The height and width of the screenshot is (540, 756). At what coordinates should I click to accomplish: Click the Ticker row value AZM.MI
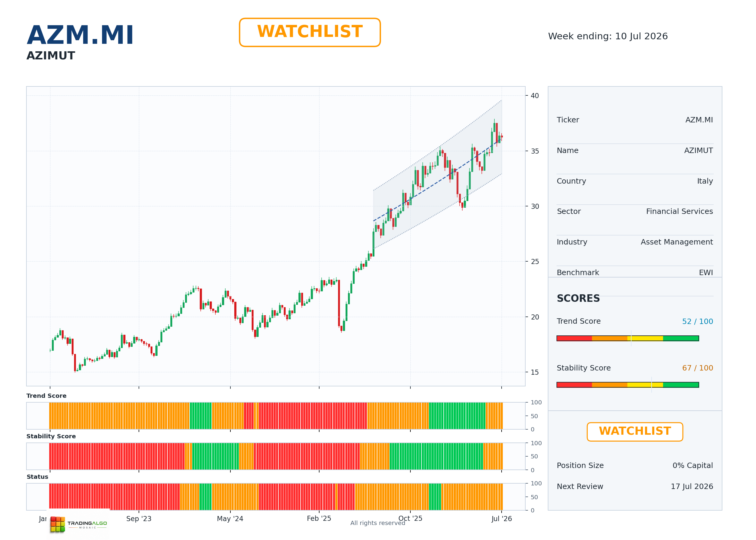pos(699,120)
